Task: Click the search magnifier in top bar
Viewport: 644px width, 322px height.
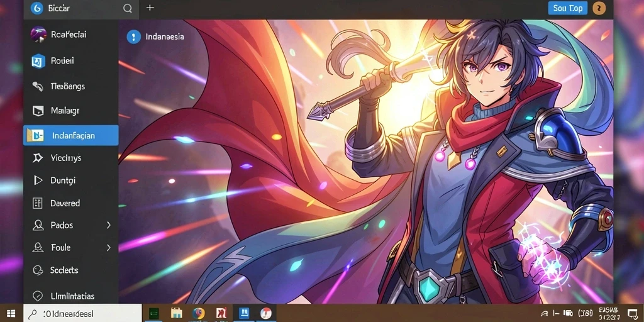Action: point(128,8)
